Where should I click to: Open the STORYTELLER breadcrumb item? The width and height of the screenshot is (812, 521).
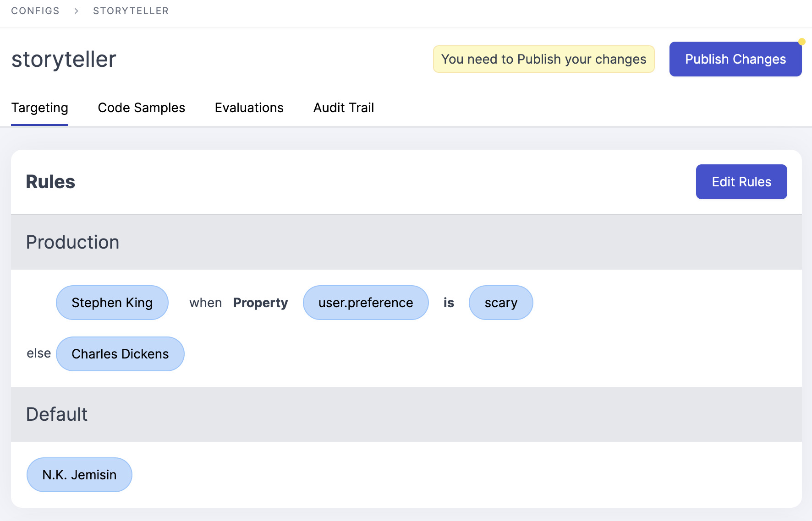click(x=131, y=11)
